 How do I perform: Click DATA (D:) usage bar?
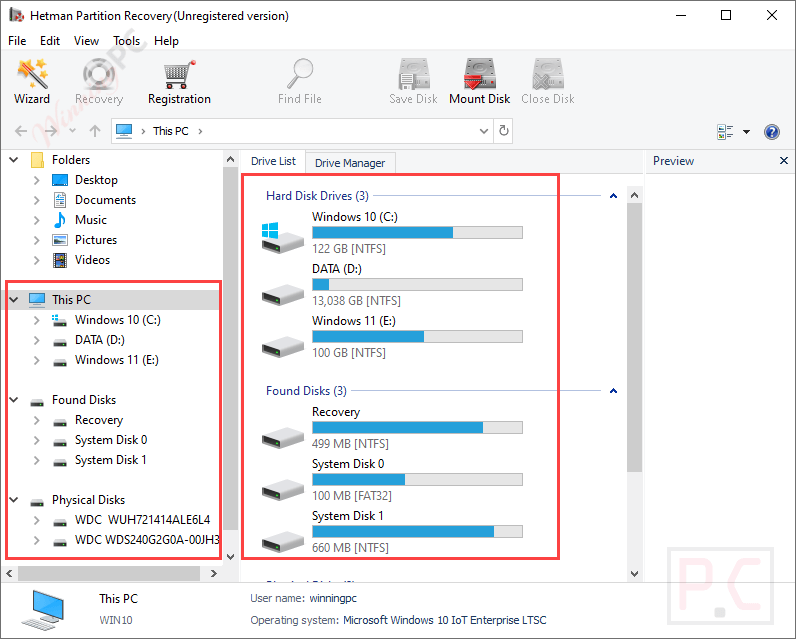[x=417, y=285]
